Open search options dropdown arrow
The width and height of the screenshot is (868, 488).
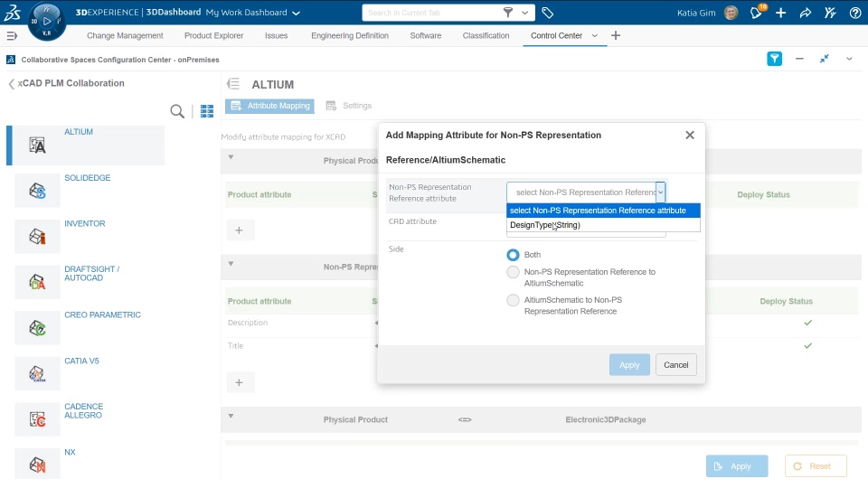524,12
